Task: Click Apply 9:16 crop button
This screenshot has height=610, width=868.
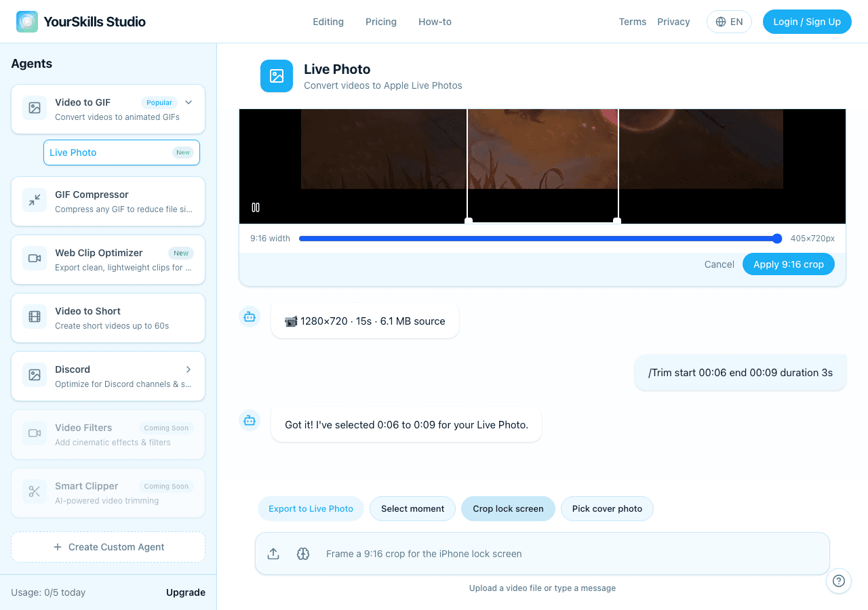Action: (789, 264)
